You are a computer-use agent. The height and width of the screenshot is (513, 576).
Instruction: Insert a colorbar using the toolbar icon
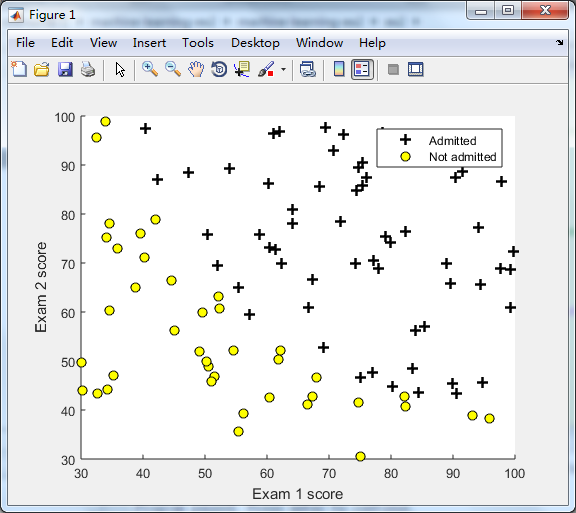point(339,69)
